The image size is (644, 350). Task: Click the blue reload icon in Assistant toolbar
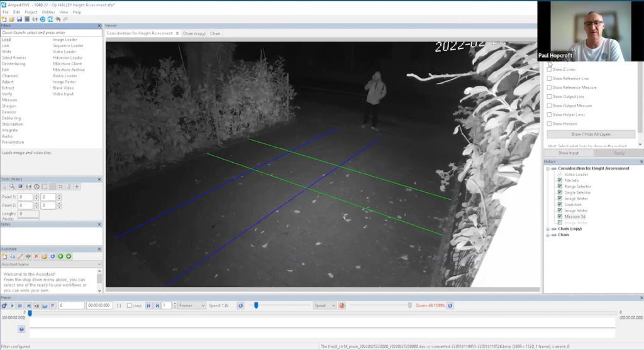tap(53, 256)
